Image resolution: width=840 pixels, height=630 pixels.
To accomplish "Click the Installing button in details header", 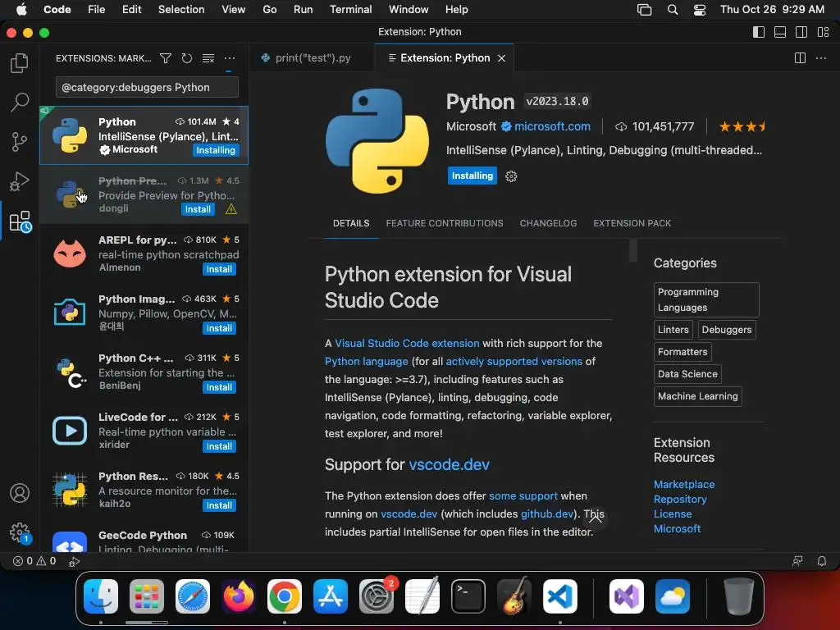I will click(472, 176).
